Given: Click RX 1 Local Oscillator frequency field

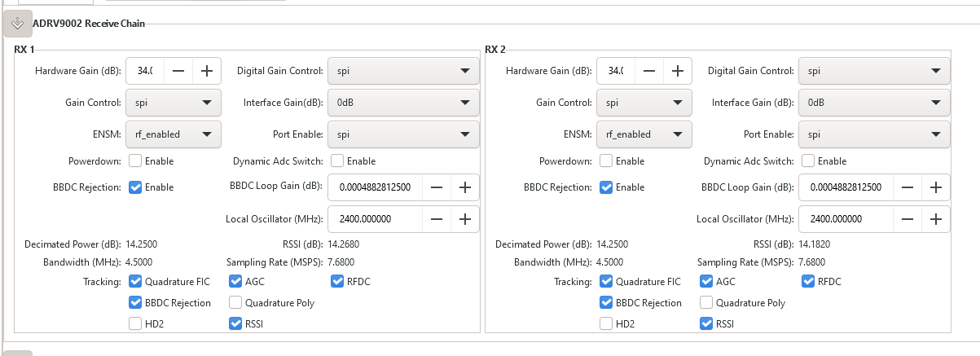Looking at the screenshot, I should [376, 219].
